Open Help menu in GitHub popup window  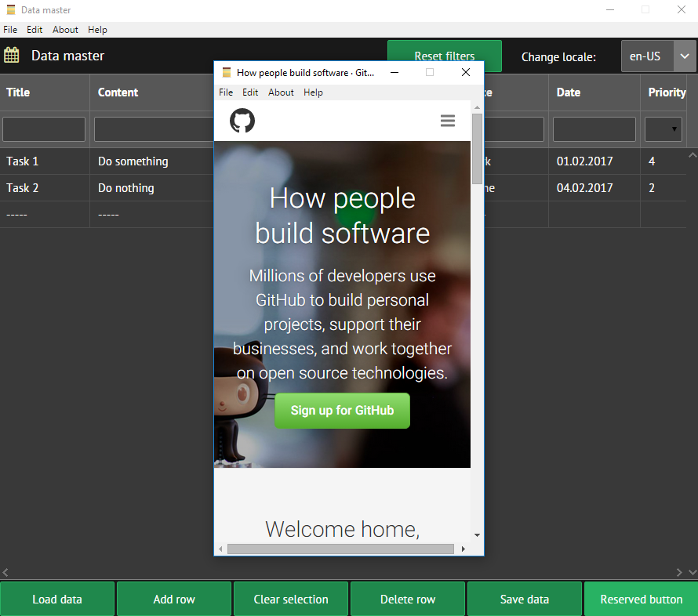click(x=313, y=92)
